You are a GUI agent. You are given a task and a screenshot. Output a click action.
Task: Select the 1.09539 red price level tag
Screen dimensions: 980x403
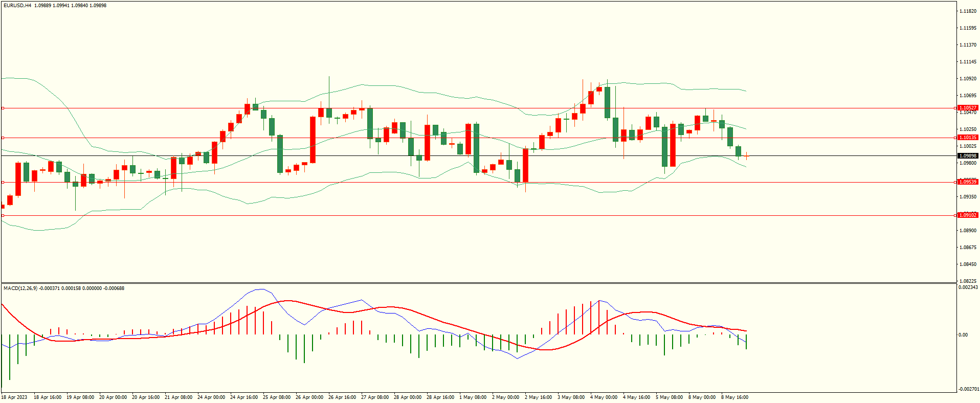[x=967, y=182]
